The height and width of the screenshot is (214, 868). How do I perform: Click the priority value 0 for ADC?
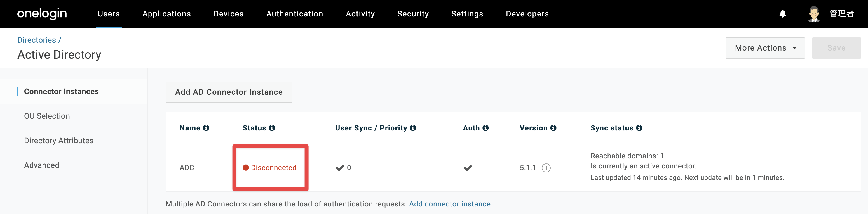click(x=349, y=168)
